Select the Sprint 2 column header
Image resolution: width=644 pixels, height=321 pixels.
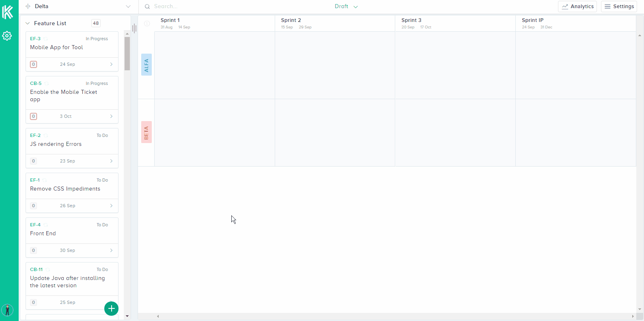335,24
